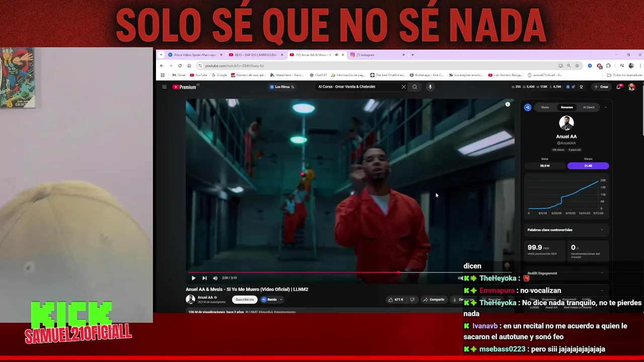This screenshot has height=362, width=644.
Task: Open a new browser tab
Action: click(413, 55)
